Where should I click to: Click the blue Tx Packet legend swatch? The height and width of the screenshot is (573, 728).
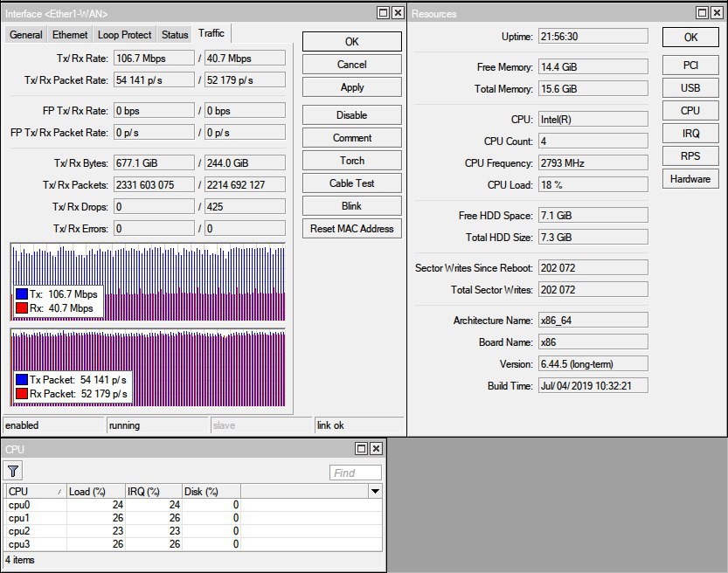pyautogui.click(x=22, y=380)
